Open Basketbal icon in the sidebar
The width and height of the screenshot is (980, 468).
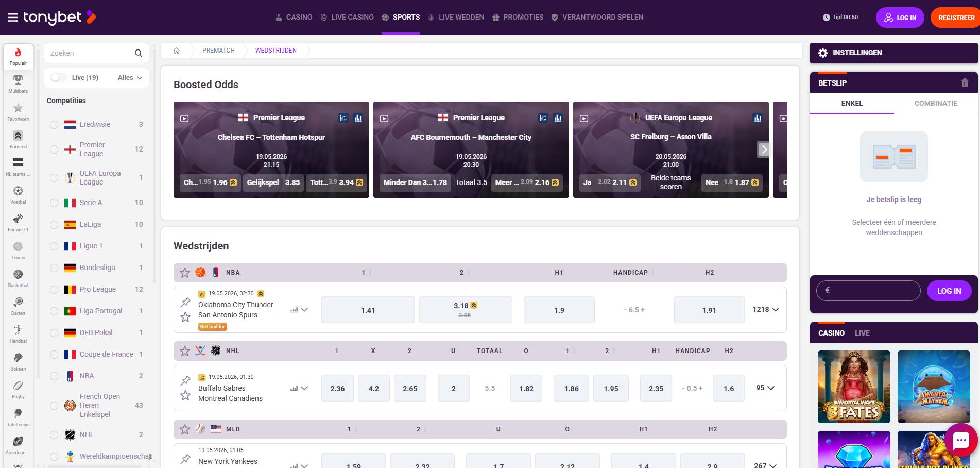click(18, 274)
